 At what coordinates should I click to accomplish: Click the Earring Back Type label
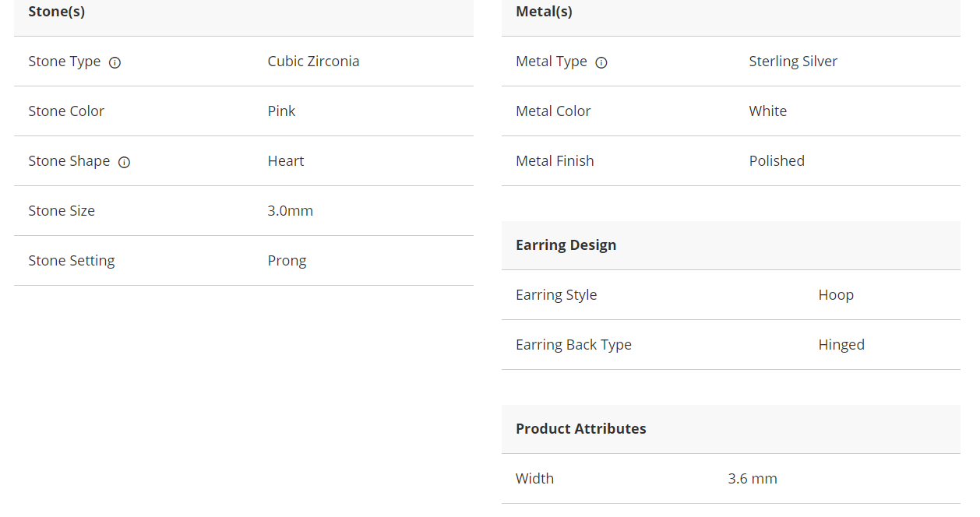click(x=573, y=345)
